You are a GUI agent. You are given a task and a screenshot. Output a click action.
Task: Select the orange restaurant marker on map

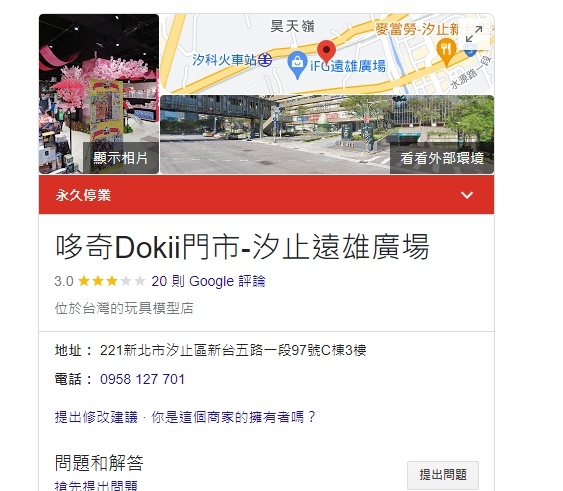click(446, 52)
